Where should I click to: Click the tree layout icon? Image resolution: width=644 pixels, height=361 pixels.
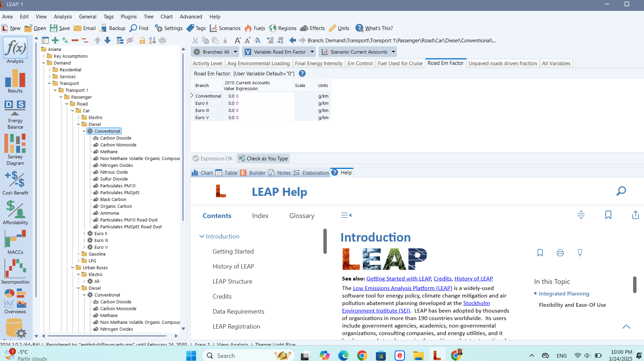click(x=120, y=40)
